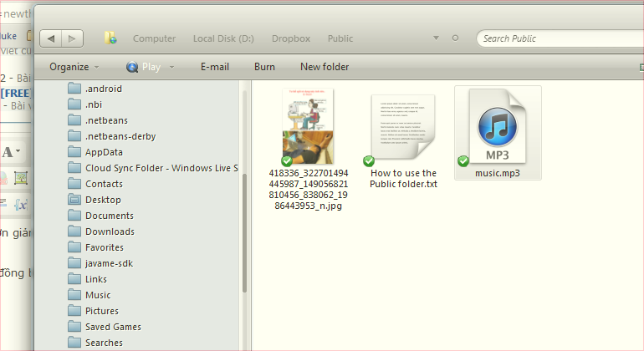Click the folder icon next to Desktop
Viewport: 644px width, 351px height.
pos(74,200)
